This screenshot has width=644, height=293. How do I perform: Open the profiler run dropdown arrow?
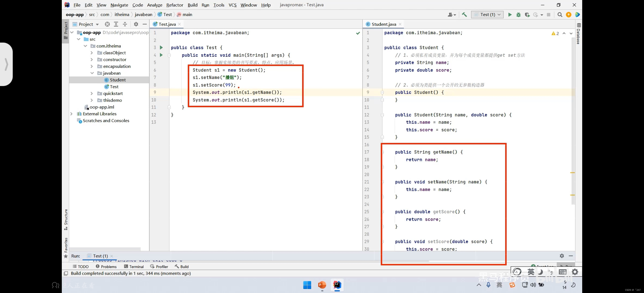[x=542, y=15]
